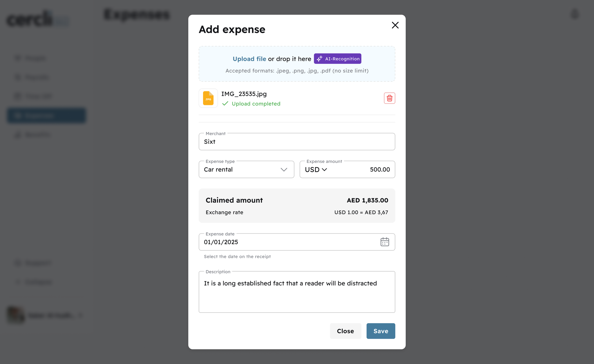Open the calendar date picker icon

pyautogui.click(x=385, y=242)
